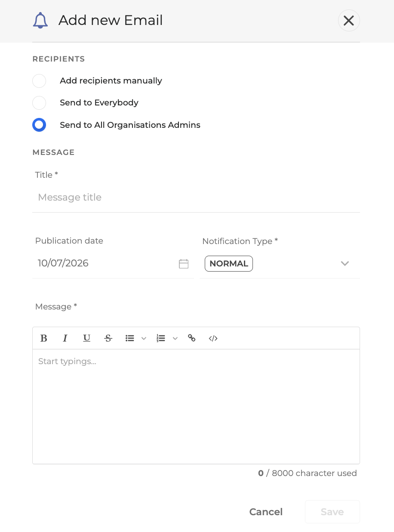Apply bold formatting in message editor

coord(43,338)
